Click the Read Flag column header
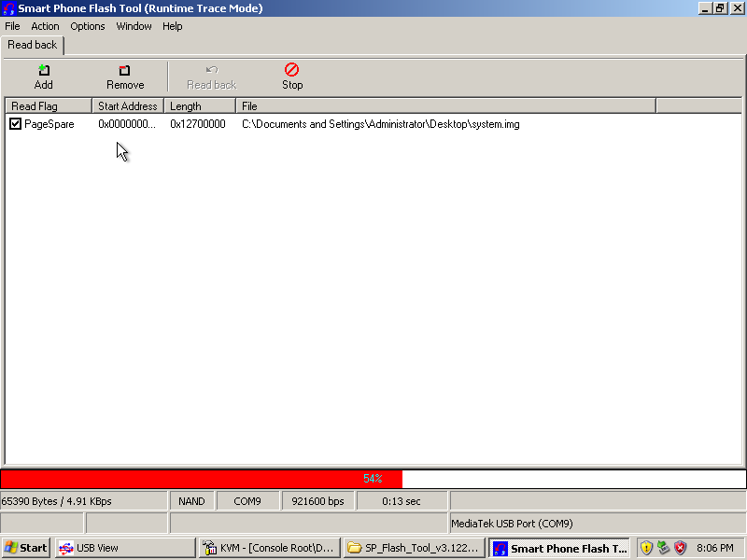Screen dimensions: 747x560 point(49,105)
